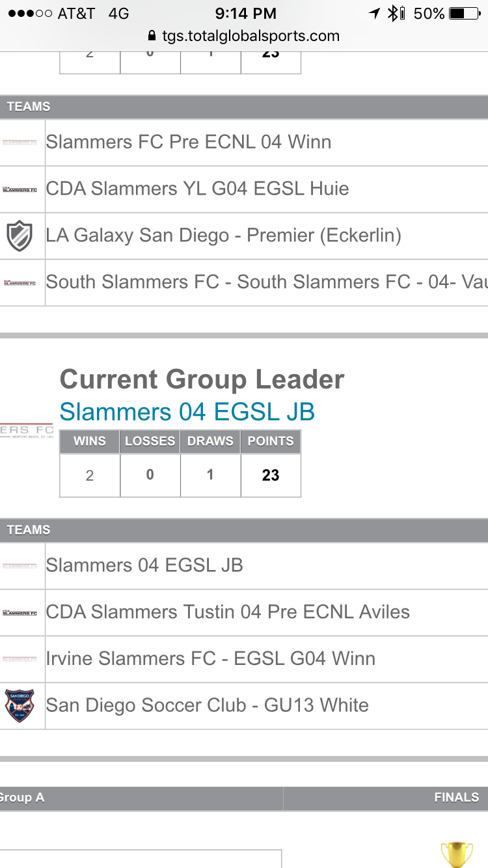The width and height of the screenshot is (488, 868).
Task: Tap the Irvine Slammers FC team logo
Action: click(x=20, y=658)
